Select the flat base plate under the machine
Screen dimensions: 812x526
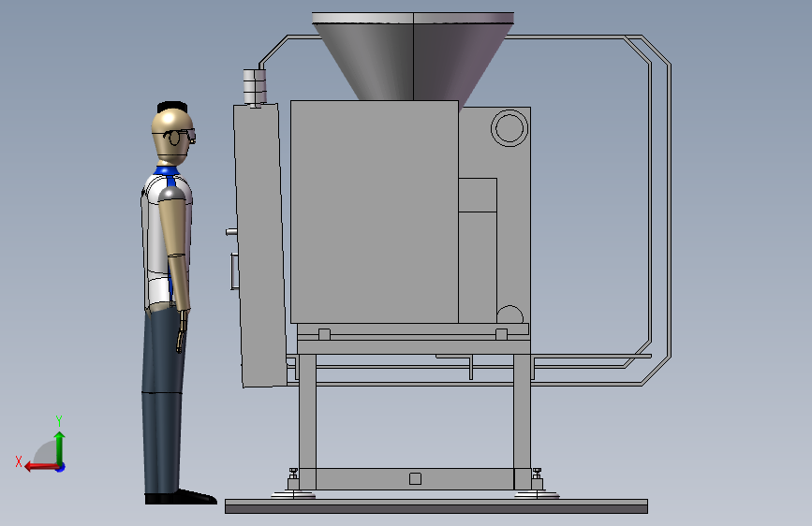coord(436,506)
